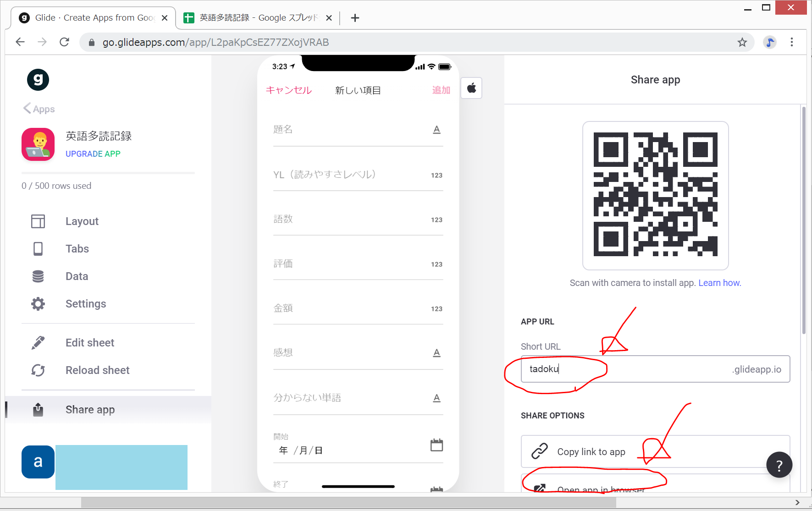
Task: Click the 金額 number field
Action: [x=358, y=308]
